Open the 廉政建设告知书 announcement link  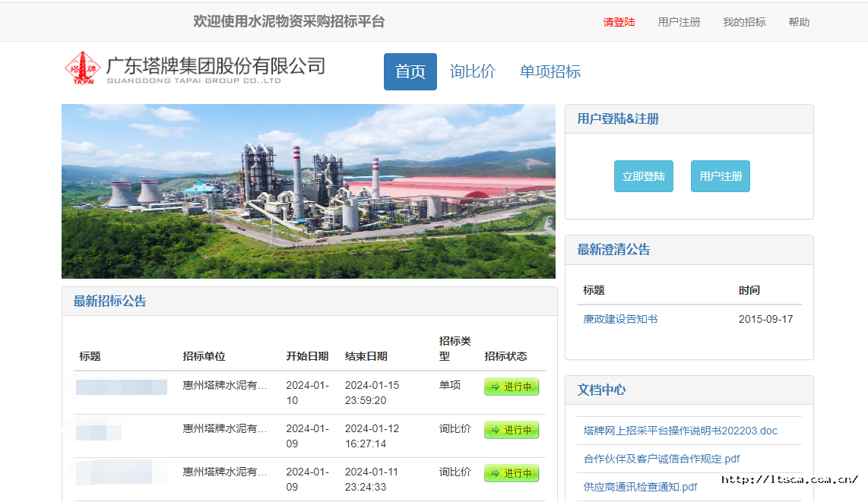pos(620,319)
